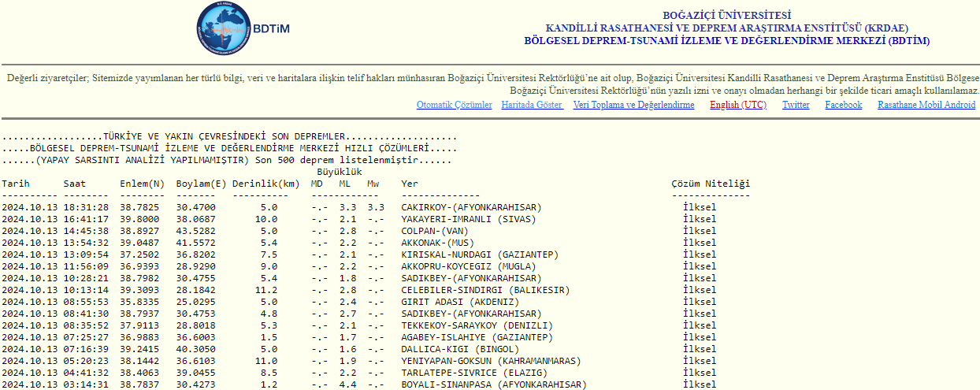Open Veri Toplama ve Değerlendirme link
Screen dimensions: 980x390
[633, 105]
